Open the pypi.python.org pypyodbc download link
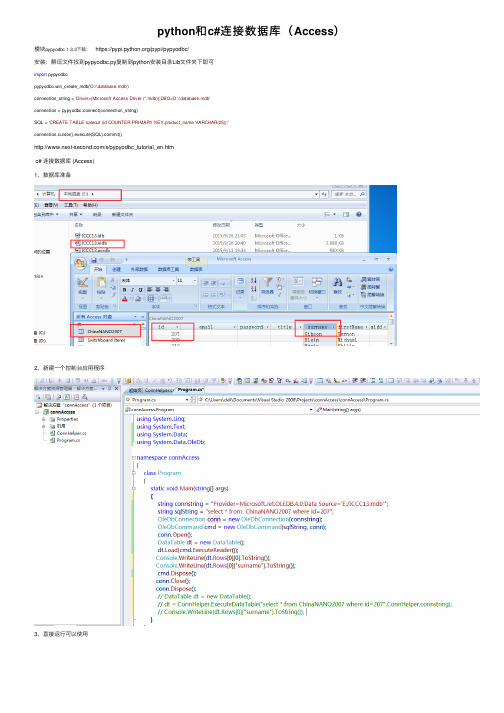This screenshot has width=504, height=713. (142, 49)
